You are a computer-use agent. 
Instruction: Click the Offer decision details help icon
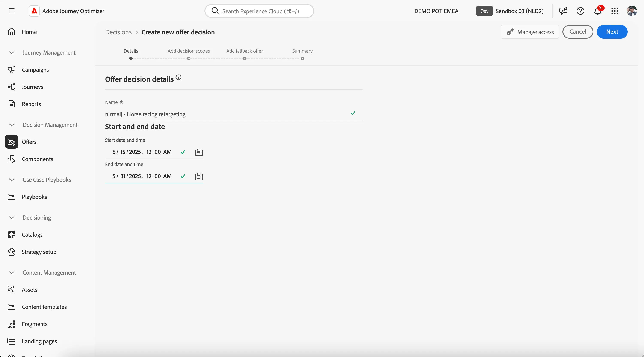pyautogui.click(x=178, y=77)
